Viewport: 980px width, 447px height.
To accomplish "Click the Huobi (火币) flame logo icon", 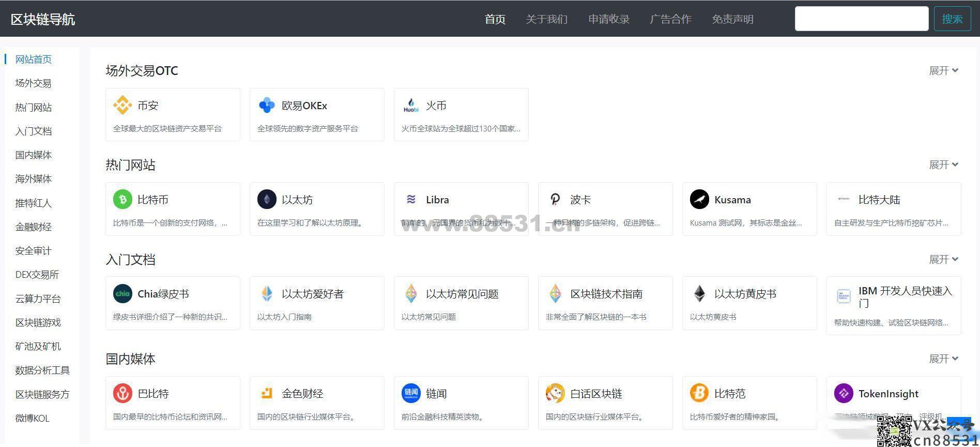I will pos(411,106).
